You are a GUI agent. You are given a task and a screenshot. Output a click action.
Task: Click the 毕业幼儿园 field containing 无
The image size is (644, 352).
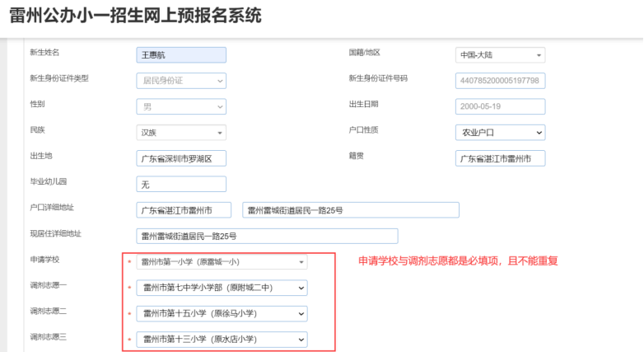(x=181, y=185)
